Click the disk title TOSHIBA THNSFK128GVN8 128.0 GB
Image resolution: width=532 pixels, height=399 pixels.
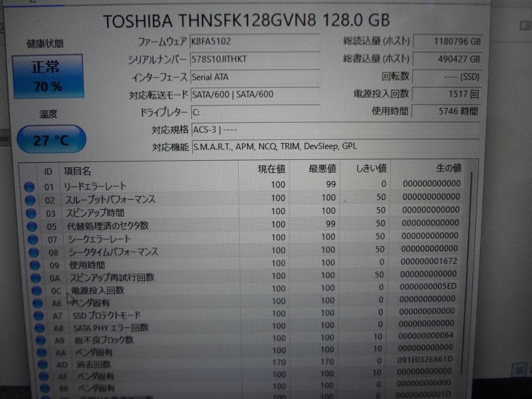click(246, 21)
